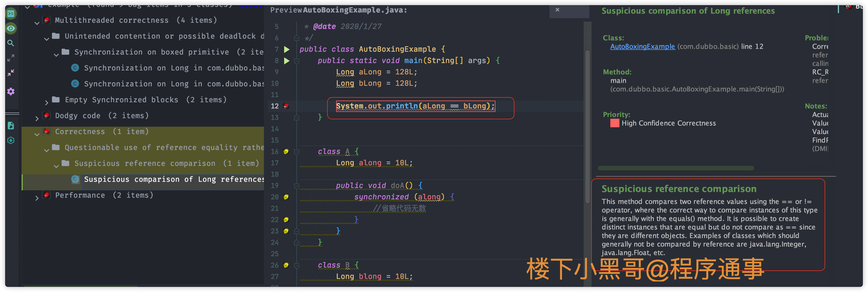The image size is (868, 292).
Task: Click the expand all arrows icon
Action: pyautogui.click(x=11, y=58)
